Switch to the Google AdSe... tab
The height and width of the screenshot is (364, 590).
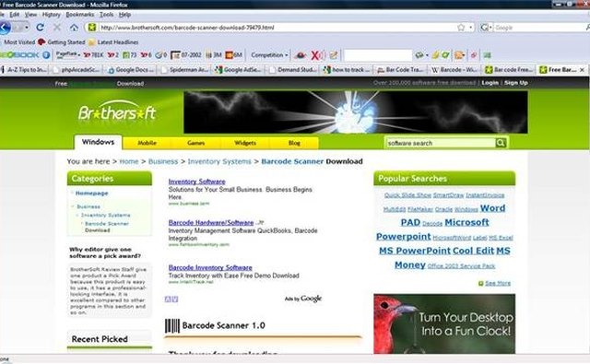238,69
